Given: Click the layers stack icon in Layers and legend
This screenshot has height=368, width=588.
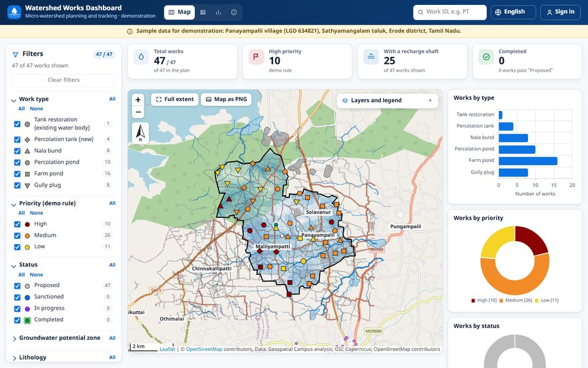Looking at the screenshot, I should click(x=345, y=101).
